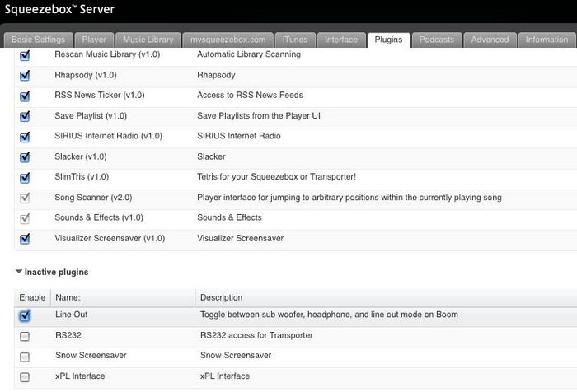Viewport: 577px width, 392px height.
Task: Click the Access to RSS News Feeds description
Action: [250, 96]
